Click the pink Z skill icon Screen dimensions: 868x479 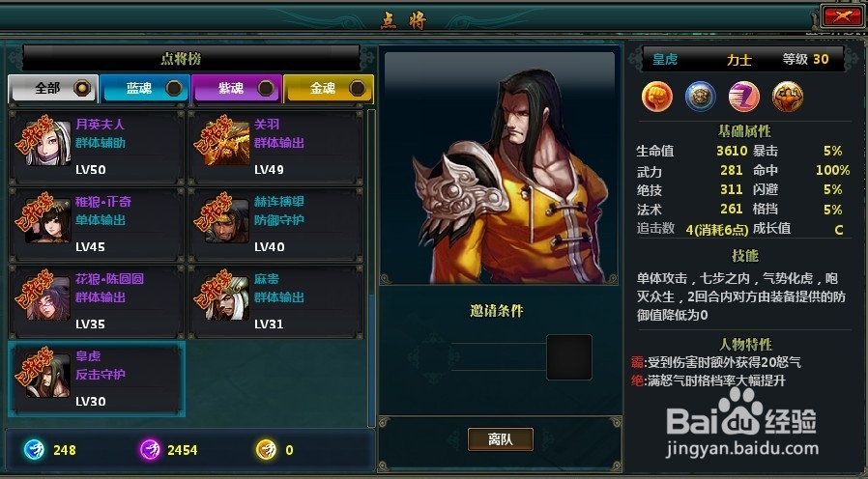pos(744,97)
